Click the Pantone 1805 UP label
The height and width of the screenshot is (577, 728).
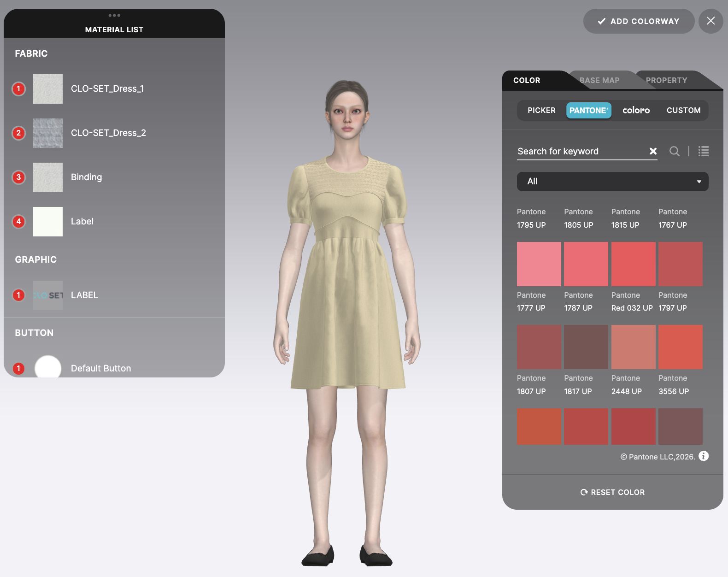click(x=579, y=218)
